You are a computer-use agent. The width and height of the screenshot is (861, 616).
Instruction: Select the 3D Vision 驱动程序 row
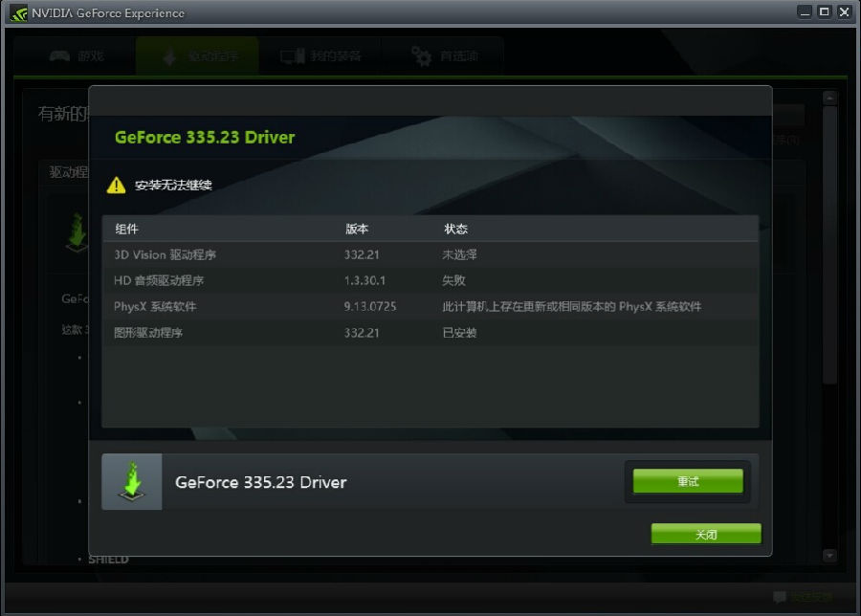[x=430, y=255]
